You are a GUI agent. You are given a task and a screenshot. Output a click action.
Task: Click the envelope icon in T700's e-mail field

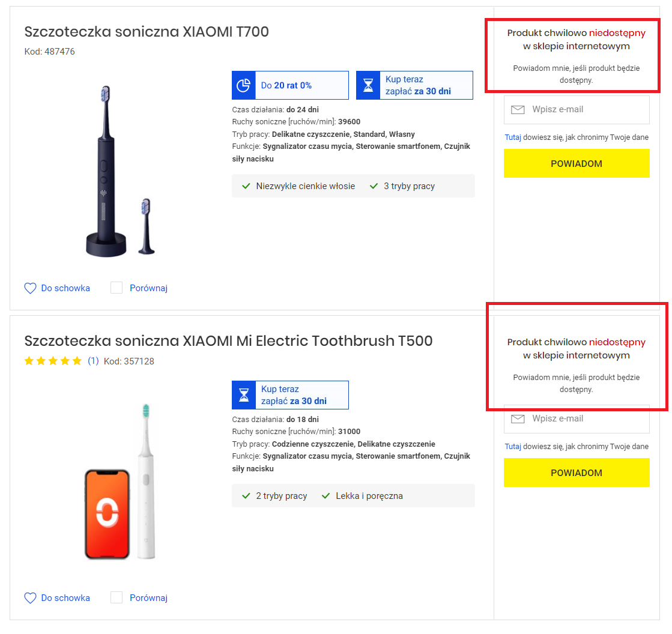coord(518,109)
